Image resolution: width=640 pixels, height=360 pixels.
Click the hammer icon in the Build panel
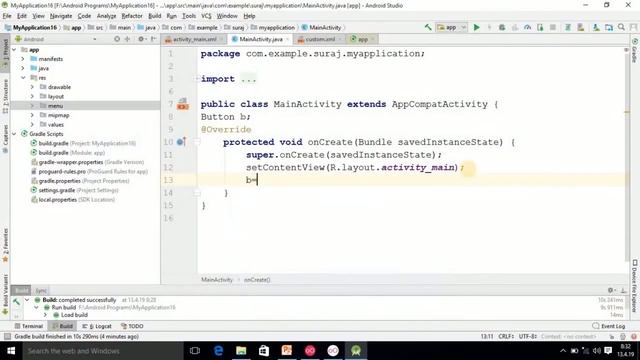tap(16, 302)
